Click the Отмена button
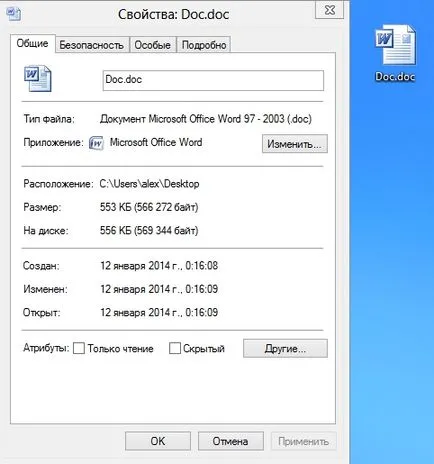 click(230, 441)
